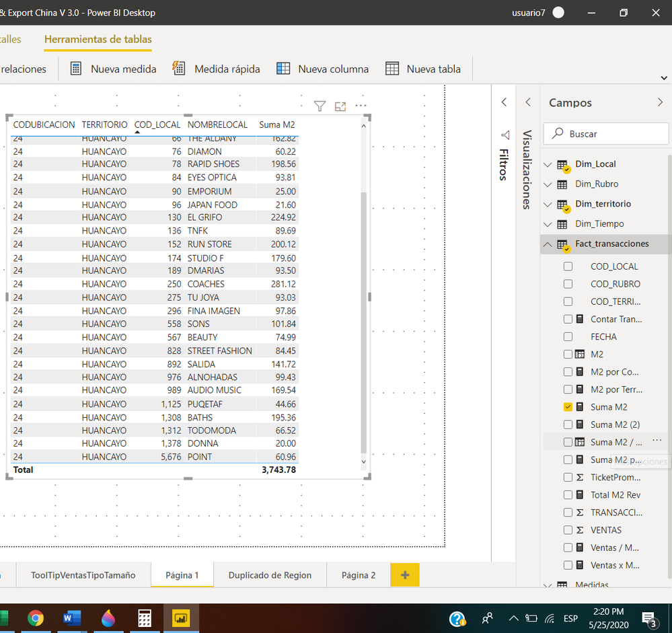Add a new page with the plus button
Image resolution: width=672 pixels, height=633 pixels.
click(405, 574)
